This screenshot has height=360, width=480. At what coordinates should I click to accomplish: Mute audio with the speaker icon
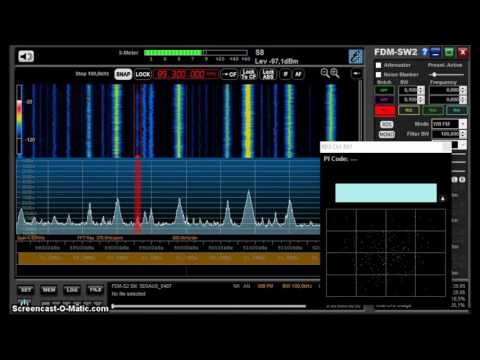[x=26, y=56]
